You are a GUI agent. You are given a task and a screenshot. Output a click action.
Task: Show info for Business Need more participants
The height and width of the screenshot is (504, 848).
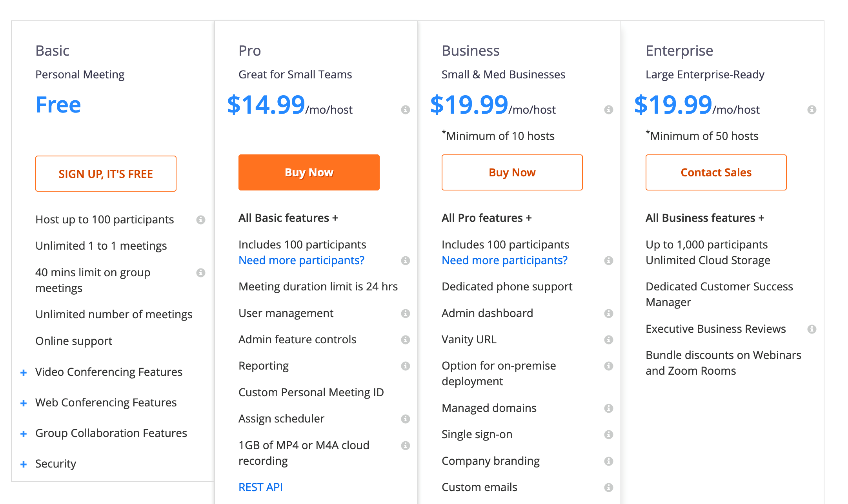coord(609,261)
